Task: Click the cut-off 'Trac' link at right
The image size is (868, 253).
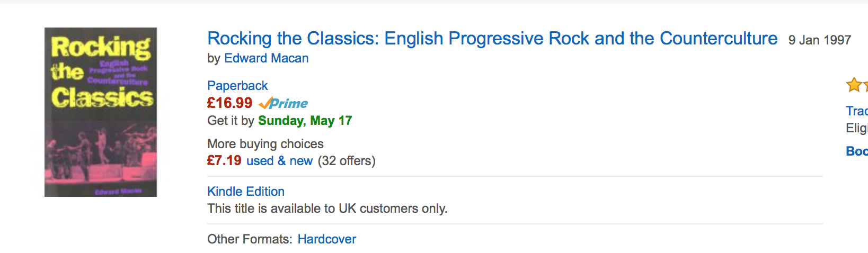Action: coord(857,111)
